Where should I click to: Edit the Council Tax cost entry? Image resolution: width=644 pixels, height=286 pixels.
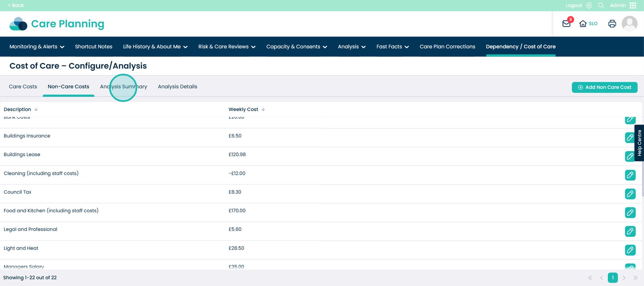click(x=630, y=194)
